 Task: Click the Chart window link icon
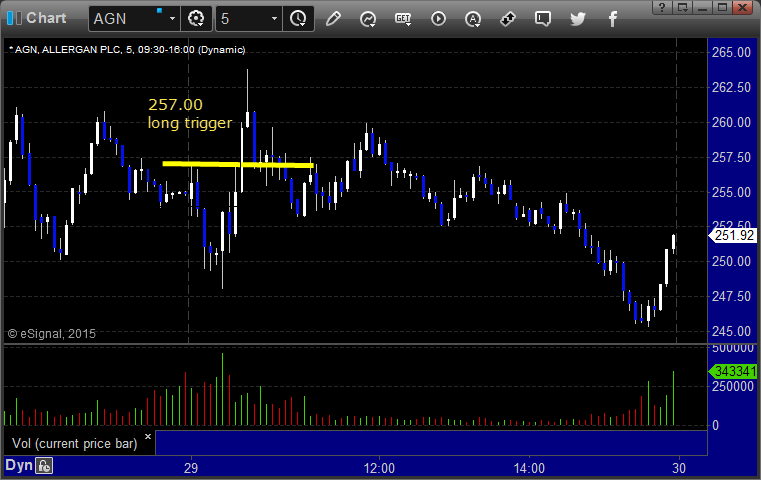point(14,18)
